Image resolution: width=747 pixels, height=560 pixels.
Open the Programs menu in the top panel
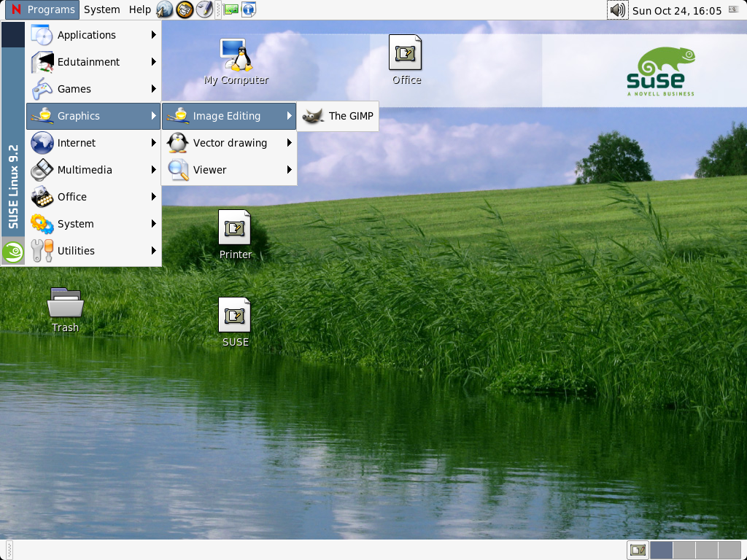click(x=42, y=9)
